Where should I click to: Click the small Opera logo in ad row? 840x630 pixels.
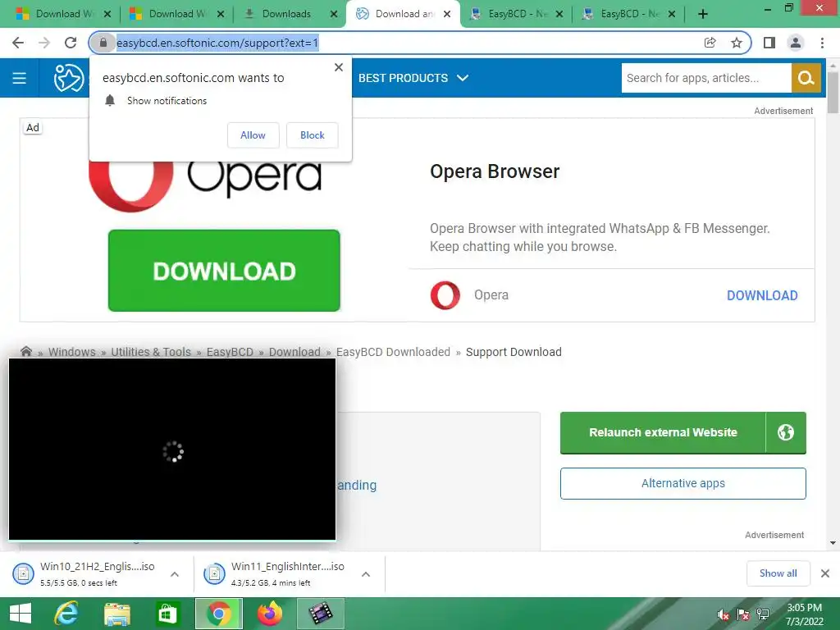(445, 295)
